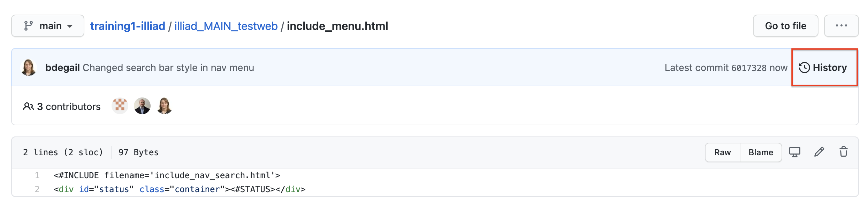Open the three-dots more options menu
Viewport: 868px width, 220px height.
click(841, 26)
